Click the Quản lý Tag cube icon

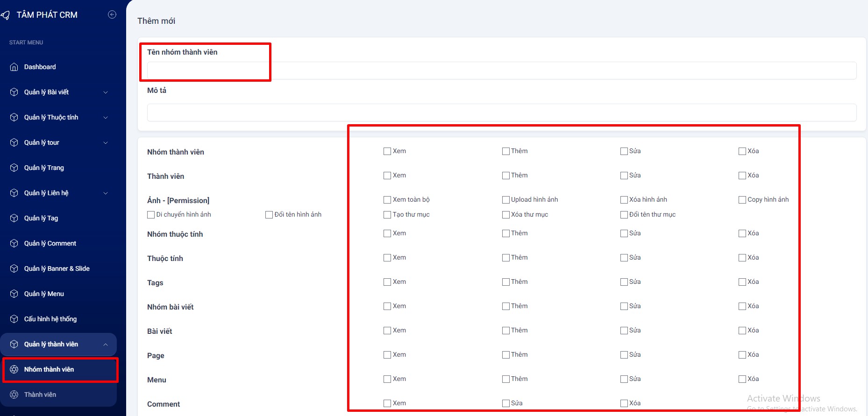14,218
